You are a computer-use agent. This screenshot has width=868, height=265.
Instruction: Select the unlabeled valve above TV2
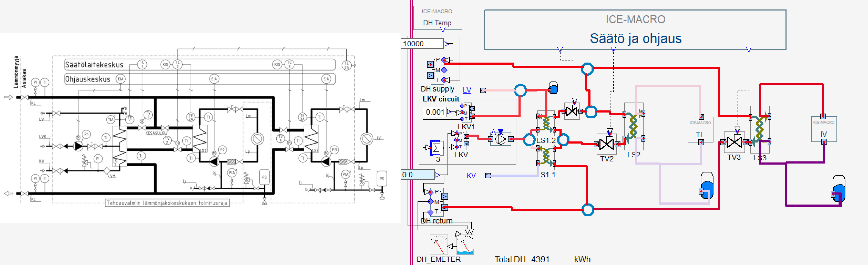tap(572, 111)
